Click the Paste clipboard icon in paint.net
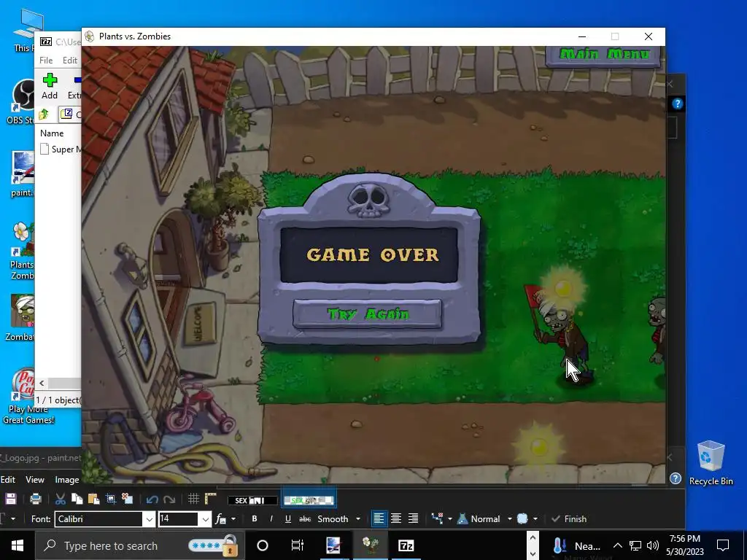This screenshot has width=747, height=560. point(94,499)
